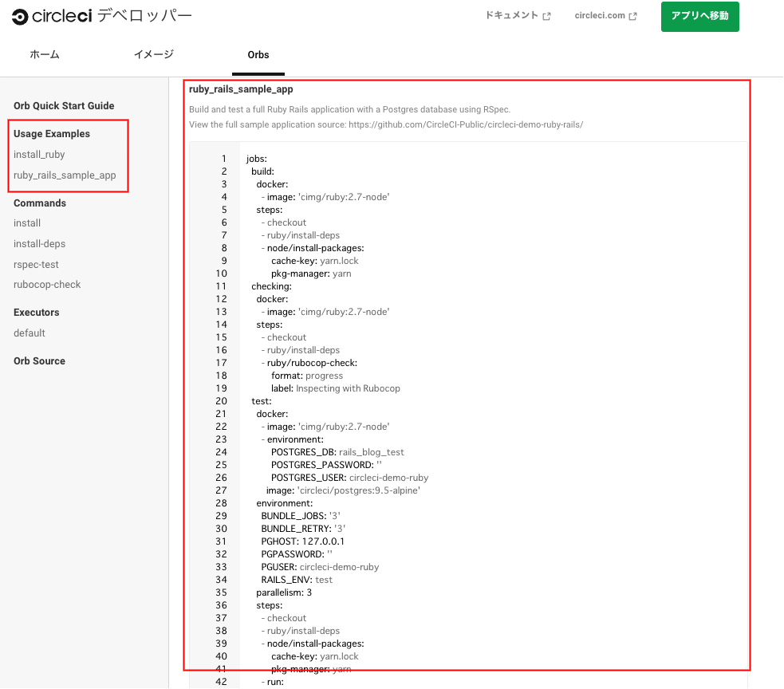
Task: Jump to Executors section heading
Action: (36, 312)
